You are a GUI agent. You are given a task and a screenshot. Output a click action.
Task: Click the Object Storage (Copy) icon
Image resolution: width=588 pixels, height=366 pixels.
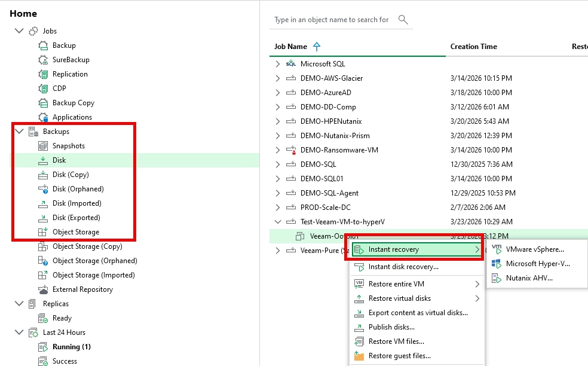point(43,246)
